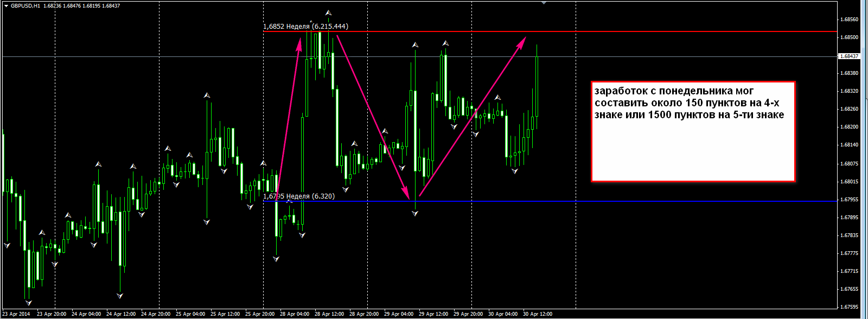
Task: Click the 1.67715 price axis label
Action: point(849,271)
